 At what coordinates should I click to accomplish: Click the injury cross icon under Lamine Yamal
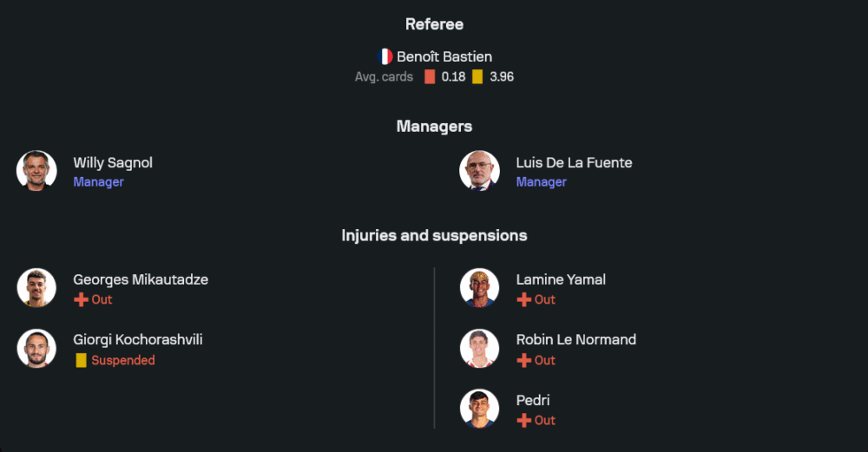523,299
